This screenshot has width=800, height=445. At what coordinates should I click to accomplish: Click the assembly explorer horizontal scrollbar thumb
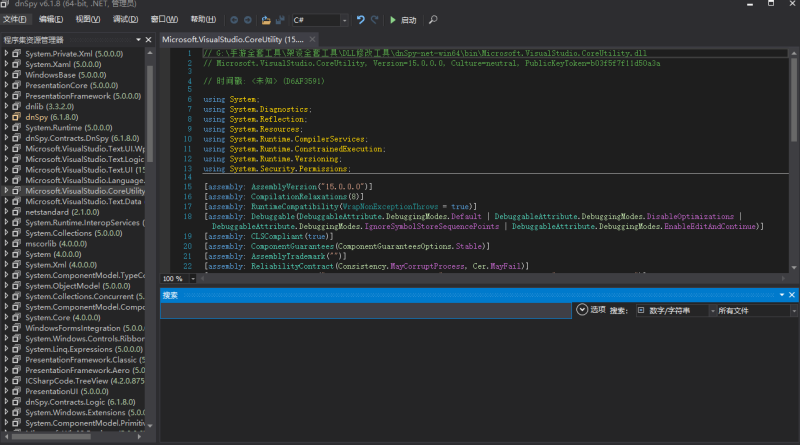point(51,436)
